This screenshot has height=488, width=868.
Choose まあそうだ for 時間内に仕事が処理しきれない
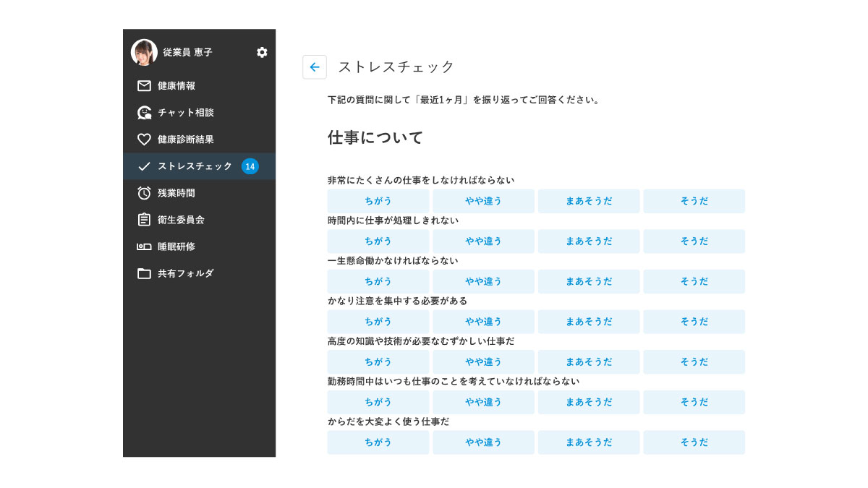click(589, 241)
